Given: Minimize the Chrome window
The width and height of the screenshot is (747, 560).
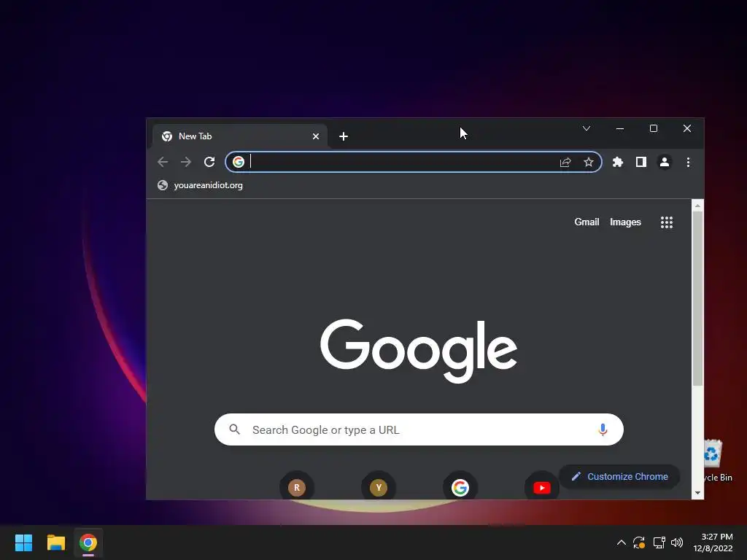Looking at the screenshot, I should tap(620, 128).
